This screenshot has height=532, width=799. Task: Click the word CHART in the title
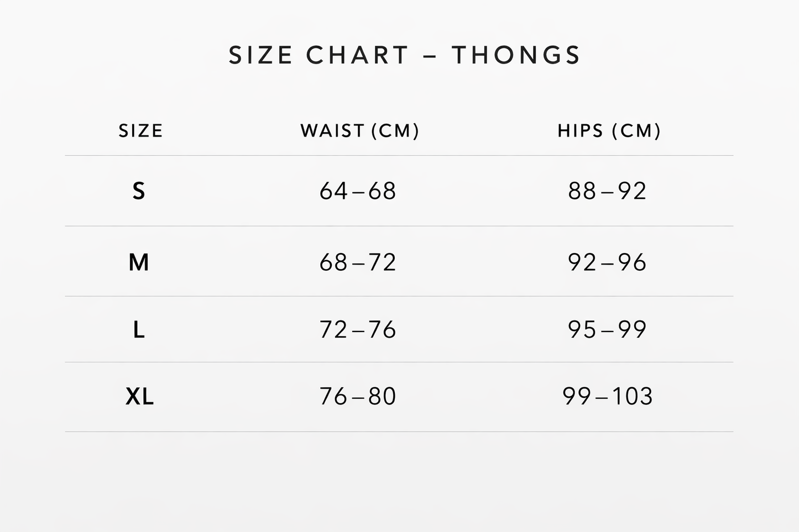357,55
